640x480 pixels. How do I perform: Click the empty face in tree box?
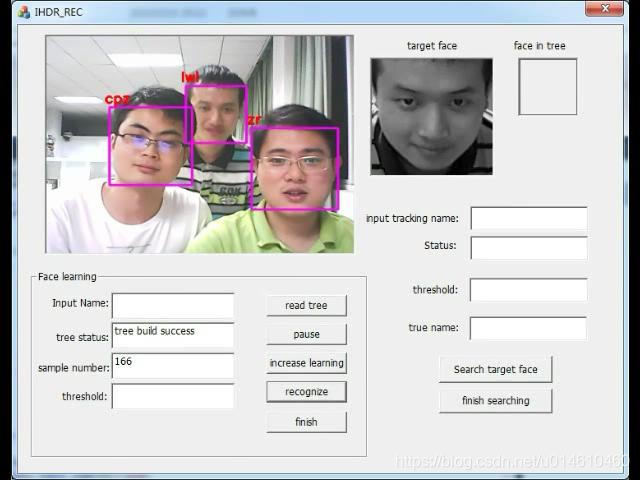548,87
